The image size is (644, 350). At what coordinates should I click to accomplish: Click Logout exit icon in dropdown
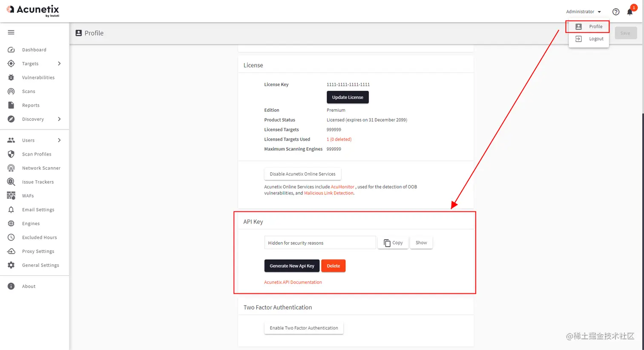pos(578,39)
